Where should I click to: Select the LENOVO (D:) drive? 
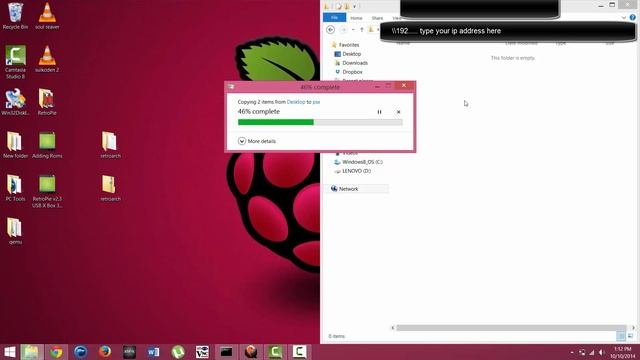352,171
